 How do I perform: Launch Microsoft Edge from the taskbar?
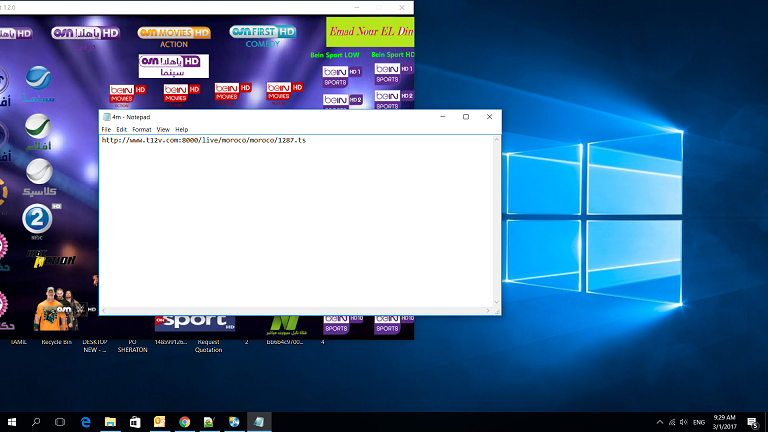86,422
